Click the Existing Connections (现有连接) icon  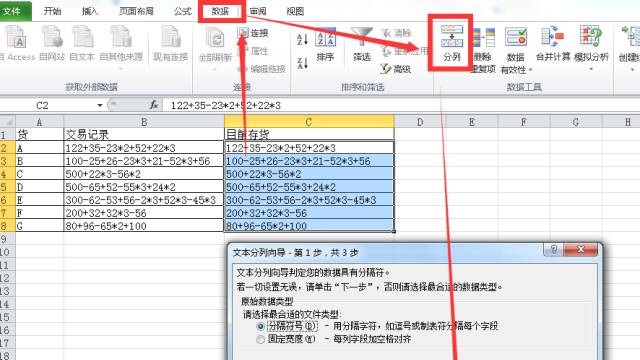(x=170, y=37)
